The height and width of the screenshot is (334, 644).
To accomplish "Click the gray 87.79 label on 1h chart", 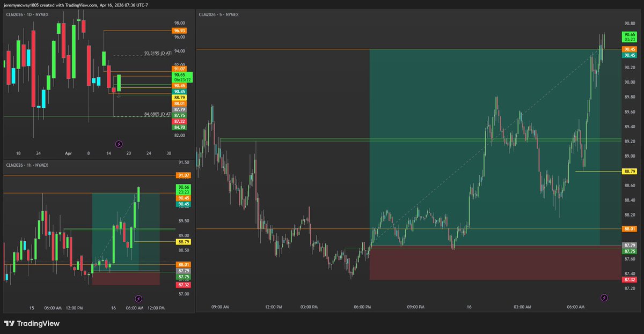I will pyautogui.click(x=182, y=271).
